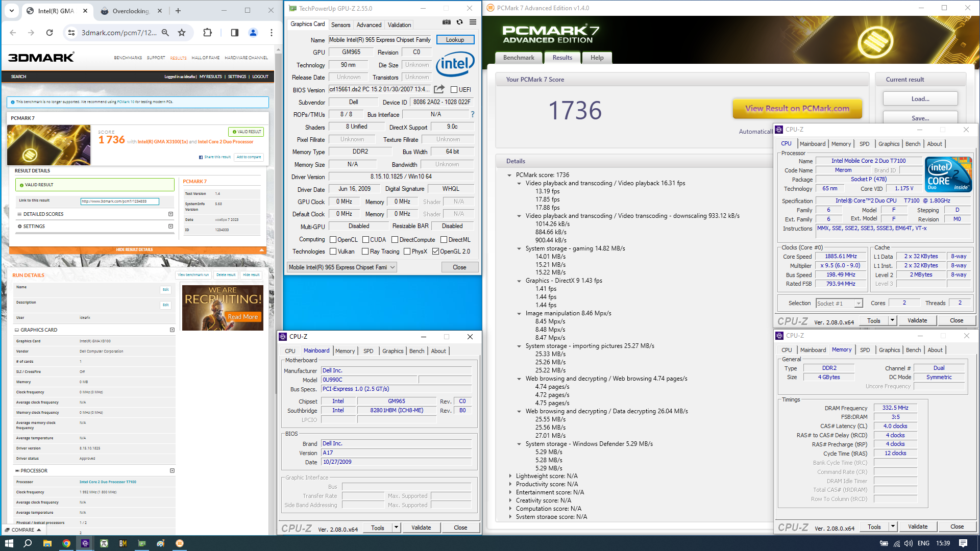Open the Tools dropdown arrow in CPU-Z Mainboard window

click(396, 528)
